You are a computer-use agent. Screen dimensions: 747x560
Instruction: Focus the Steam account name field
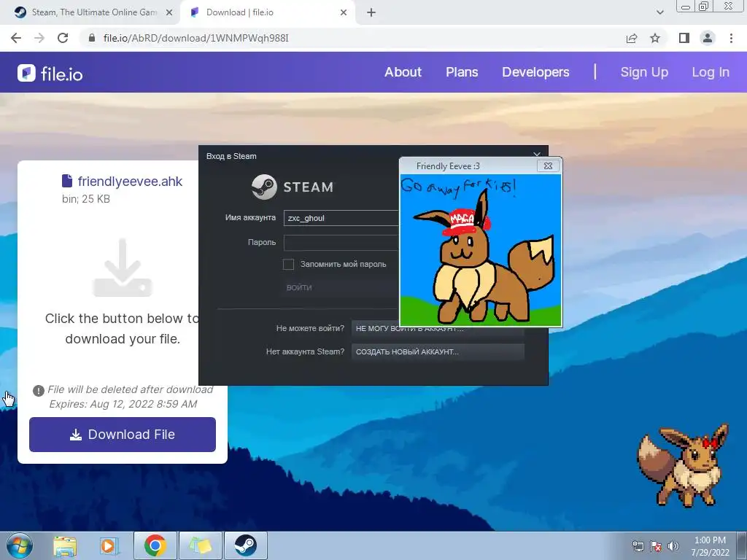tap(341, 218)
